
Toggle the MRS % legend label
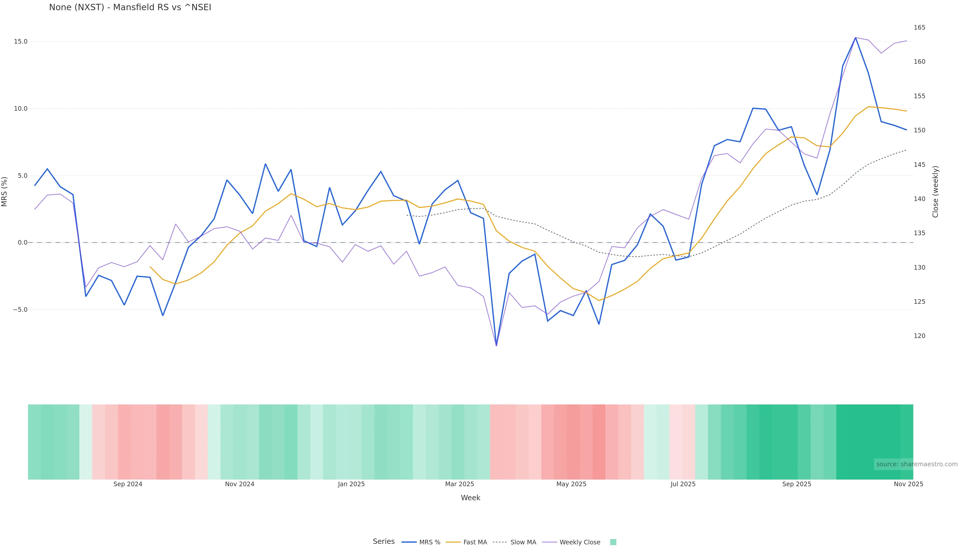(x=430, y=542)
